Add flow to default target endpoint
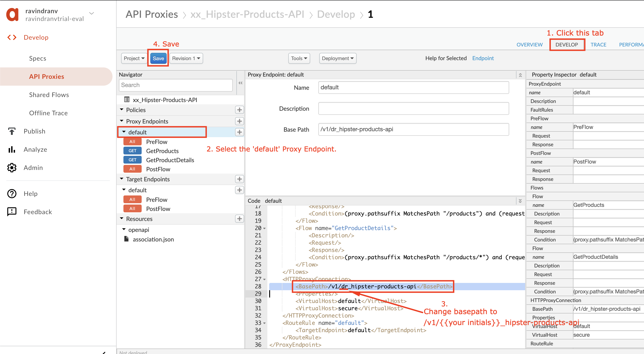The height and width of the screenshot is (354, 644). coord(239,190)
